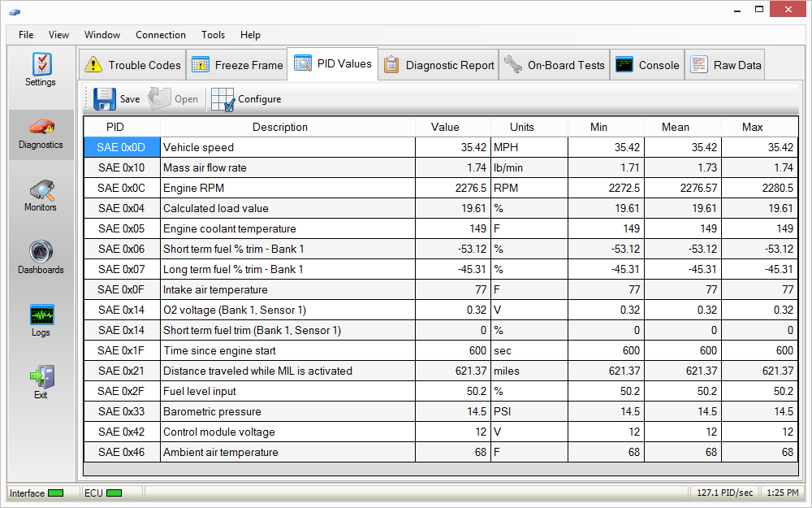
Task: Open the Console tab
Action: [647, 65]
